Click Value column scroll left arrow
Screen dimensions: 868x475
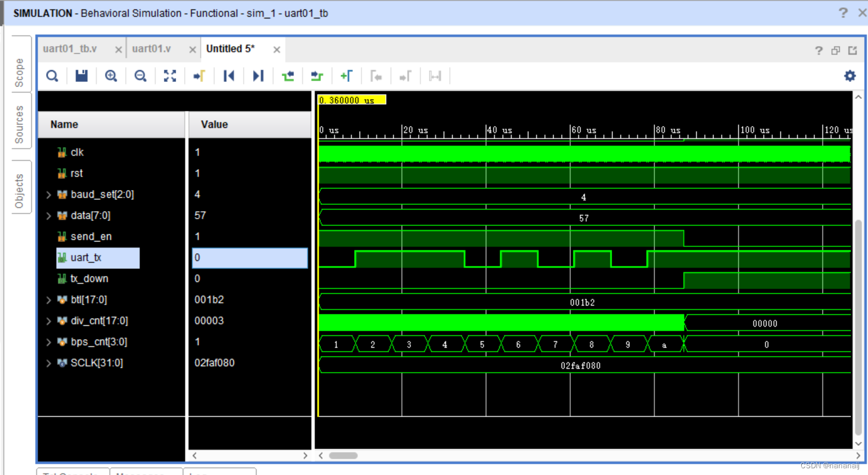pos(195,455)
